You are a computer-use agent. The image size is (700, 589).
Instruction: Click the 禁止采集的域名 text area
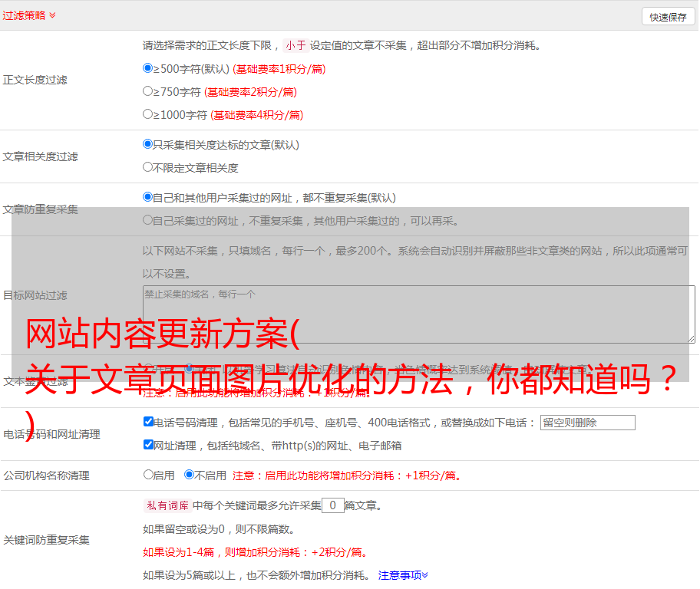pos(418,314)
